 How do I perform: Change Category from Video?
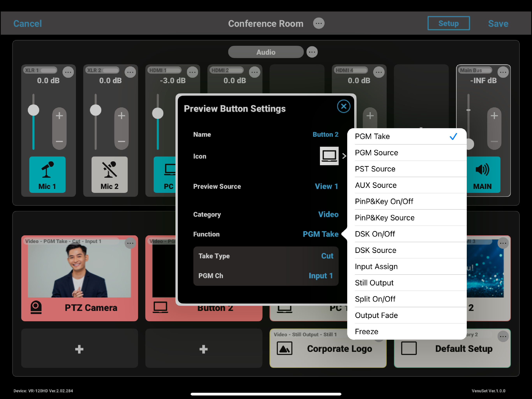[328, 214]
